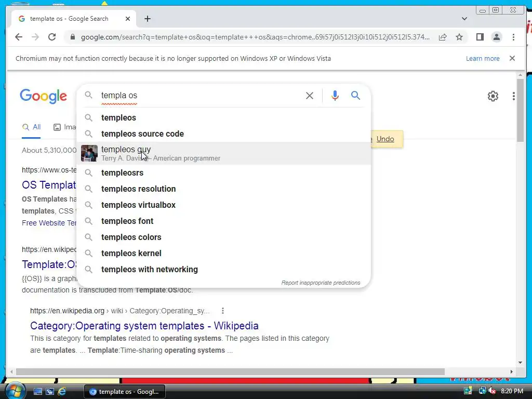Viewport: 532px width, 399px height.
Task: Select 'templeos with networking' suggestion
Action: 224,270
